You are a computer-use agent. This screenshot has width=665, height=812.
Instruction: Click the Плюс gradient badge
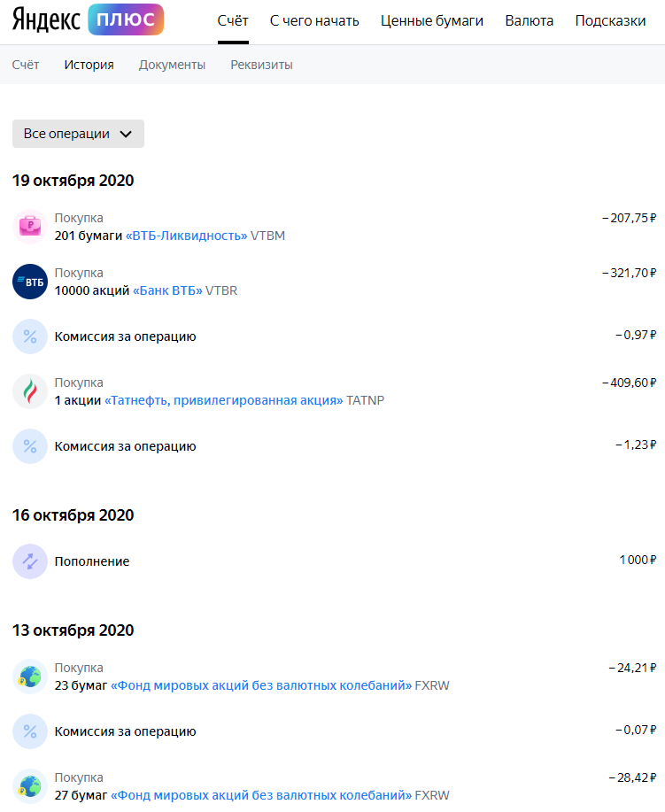[x=126, y=19]
